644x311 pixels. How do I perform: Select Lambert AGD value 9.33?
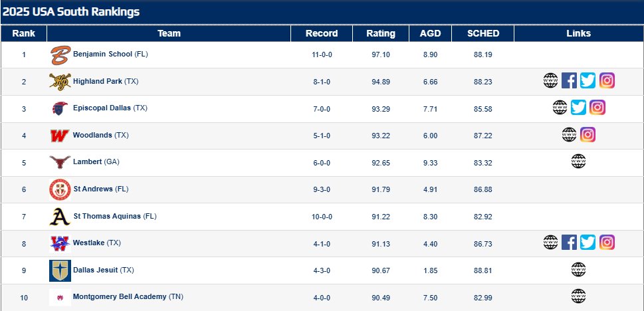pos(430,163)
